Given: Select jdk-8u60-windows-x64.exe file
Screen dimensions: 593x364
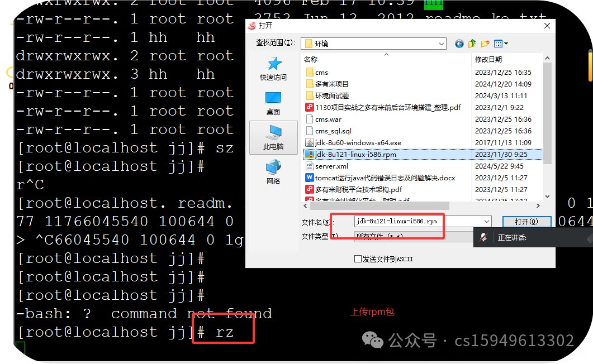Looking at the screenshot, I should point(353,143).
